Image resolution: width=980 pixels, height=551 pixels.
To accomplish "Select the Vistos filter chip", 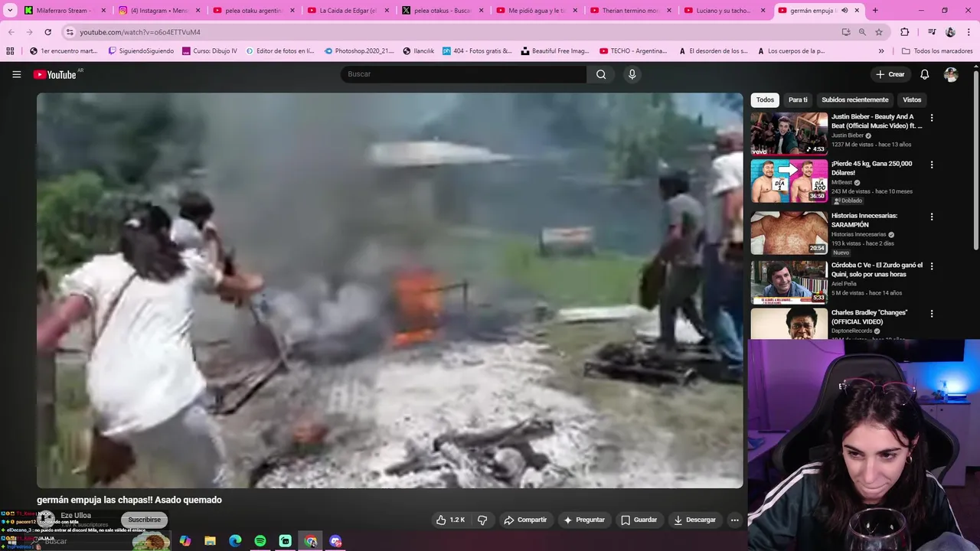I will tap(912, 99).
